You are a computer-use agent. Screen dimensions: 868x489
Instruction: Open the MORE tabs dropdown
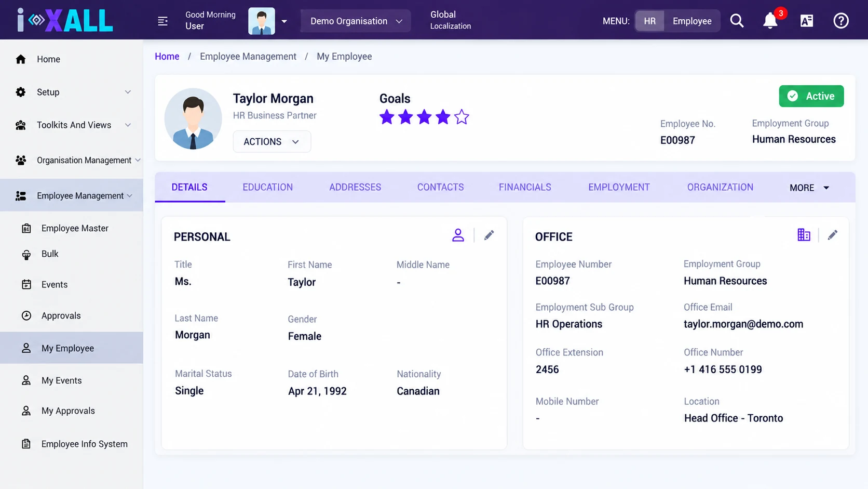809,188
